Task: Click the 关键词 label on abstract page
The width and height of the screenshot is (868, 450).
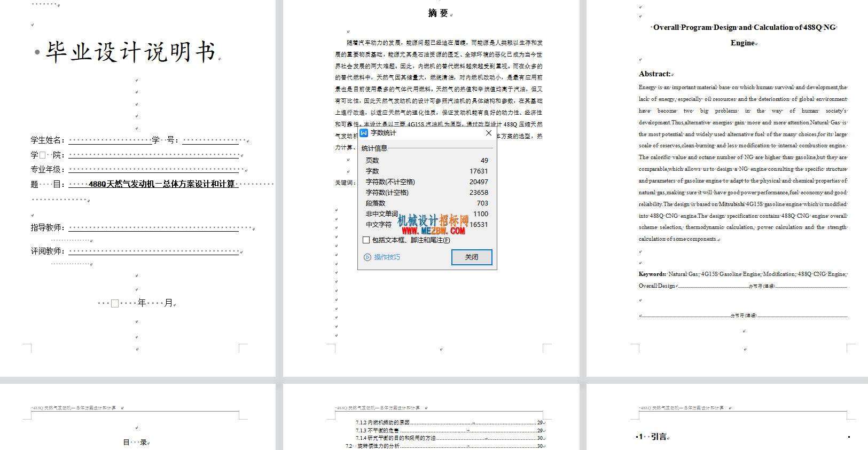Action: 345,183
